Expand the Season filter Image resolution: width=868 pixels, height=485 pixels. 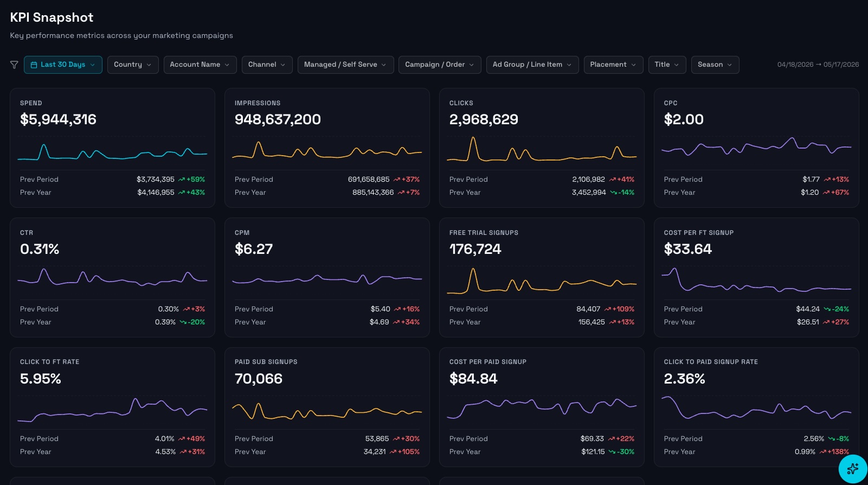point(715,65)
